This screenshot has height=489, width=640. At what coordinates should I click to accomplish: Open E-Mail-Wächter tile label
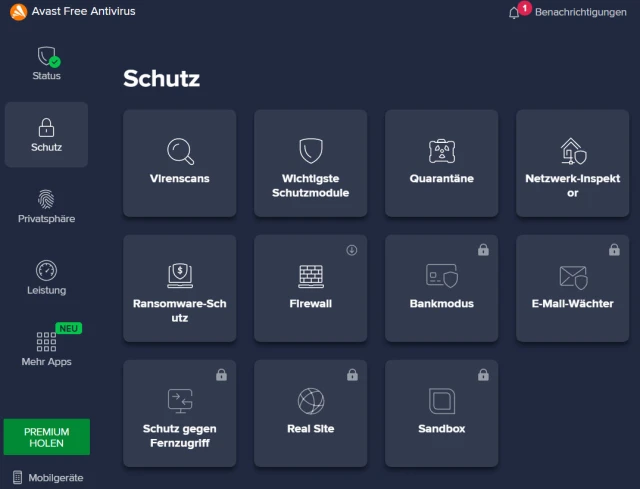(572, 304)
